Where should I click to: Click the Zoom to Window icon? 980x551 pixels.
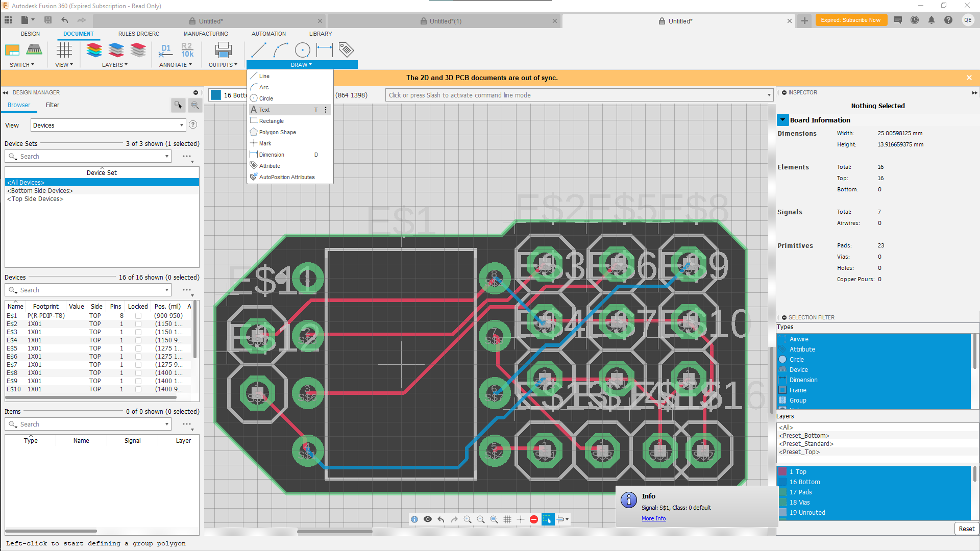(494, 519)
